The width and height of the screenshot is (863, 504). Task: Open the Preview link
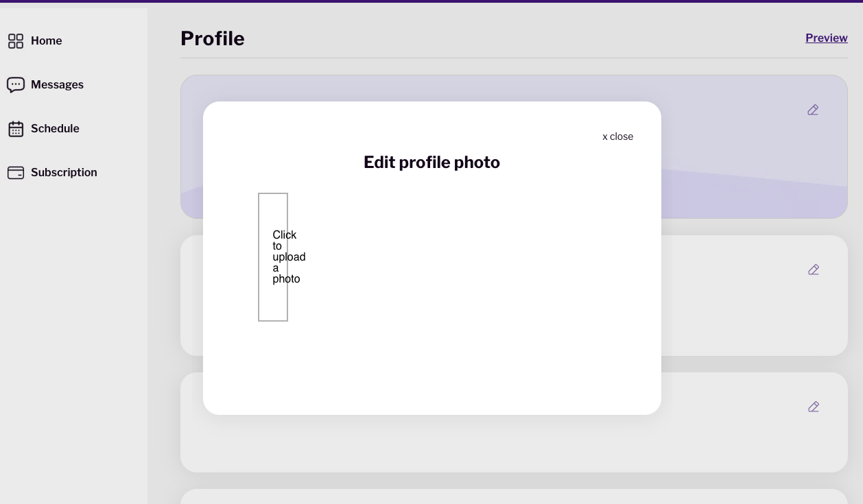click(826, 38)
